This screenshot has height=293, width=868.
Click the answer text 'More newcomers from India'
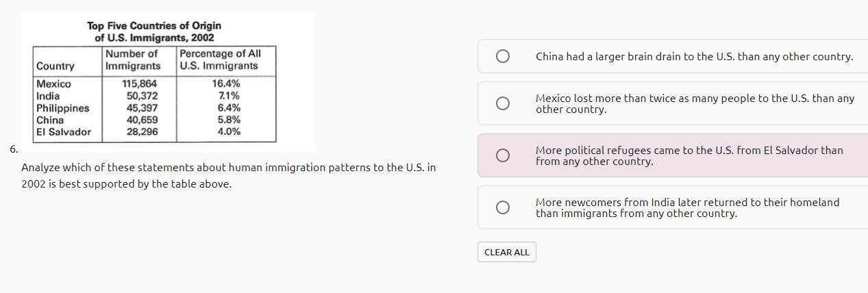coord(687,207)
